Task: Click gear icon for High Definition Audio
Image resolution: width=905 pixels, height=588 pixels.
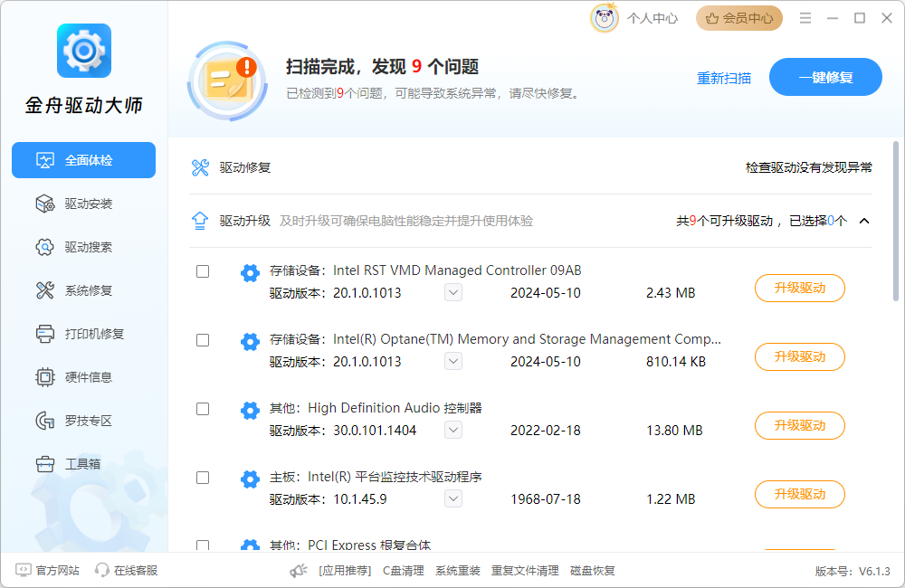Action: (x=250, y=410)
